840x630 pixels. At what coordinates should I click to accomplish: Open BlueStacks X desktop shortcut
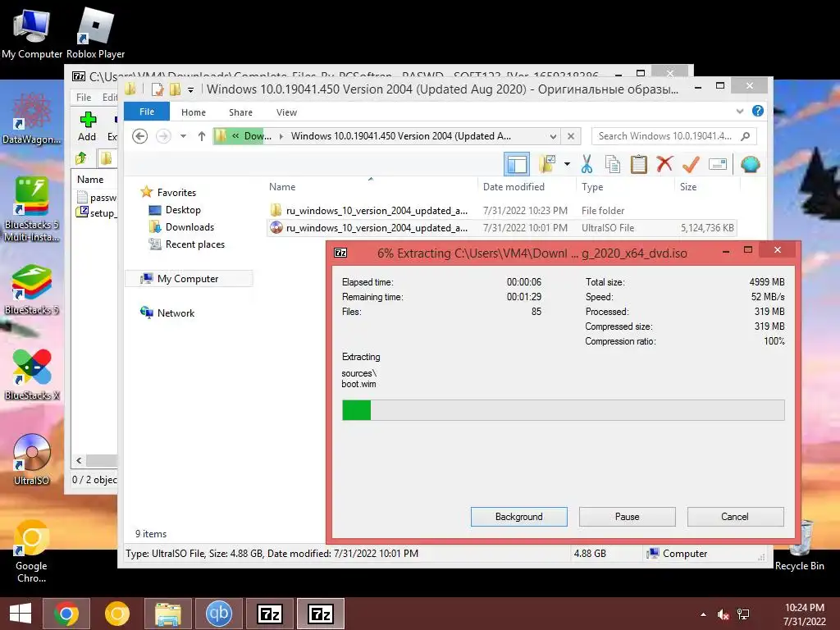pos(32,374)
